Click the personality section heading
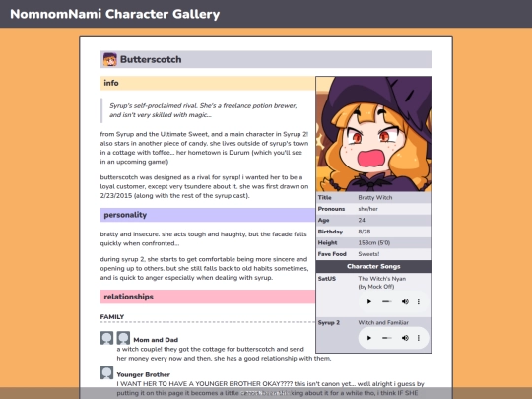Viewport: 532px width, 399px height. point(208,215)
